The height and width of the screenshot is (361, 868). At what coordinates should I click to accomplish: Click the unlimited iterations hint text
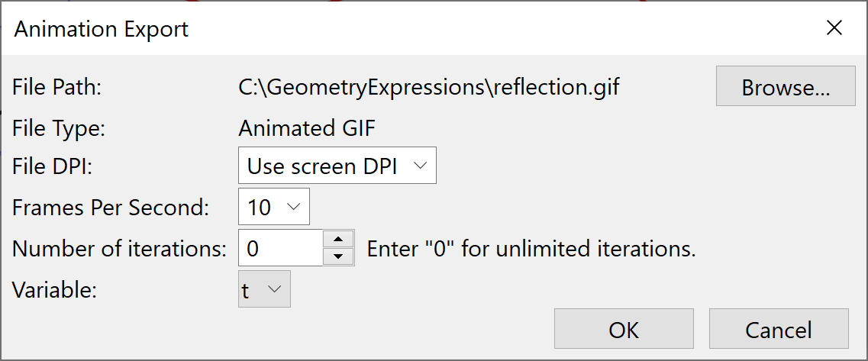coord(531,250)
